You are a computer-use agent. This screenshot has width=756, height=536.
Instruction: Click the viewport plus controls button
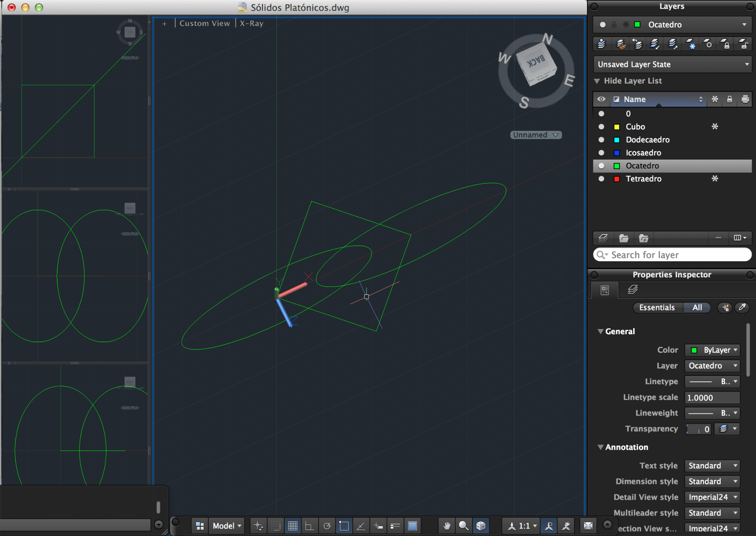coord(165,24)
